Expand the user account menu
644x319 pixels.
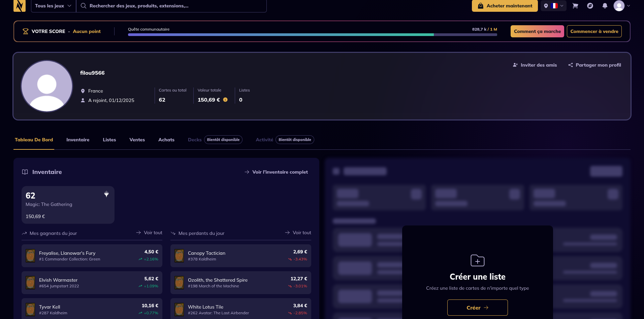click(622, 6)
